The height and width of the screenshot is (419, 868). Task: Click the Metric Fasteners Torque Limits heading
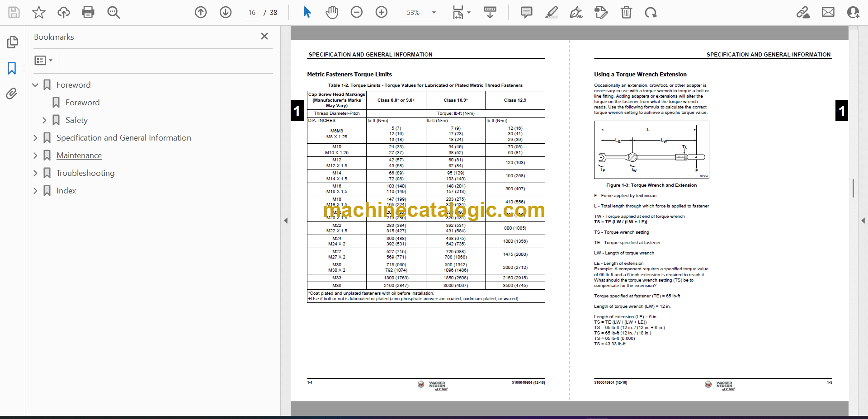(x=349, y=75)
